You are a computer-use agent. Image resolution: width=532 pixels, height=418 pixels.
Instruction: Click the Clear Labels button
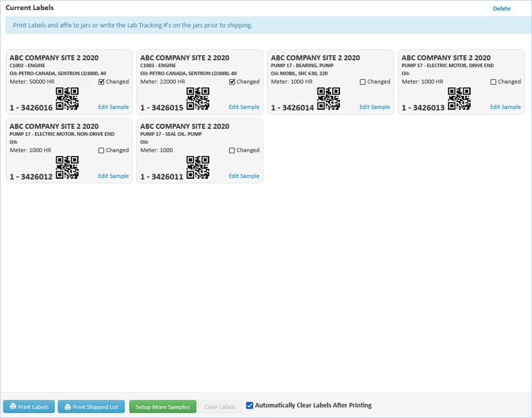(220, 407)
